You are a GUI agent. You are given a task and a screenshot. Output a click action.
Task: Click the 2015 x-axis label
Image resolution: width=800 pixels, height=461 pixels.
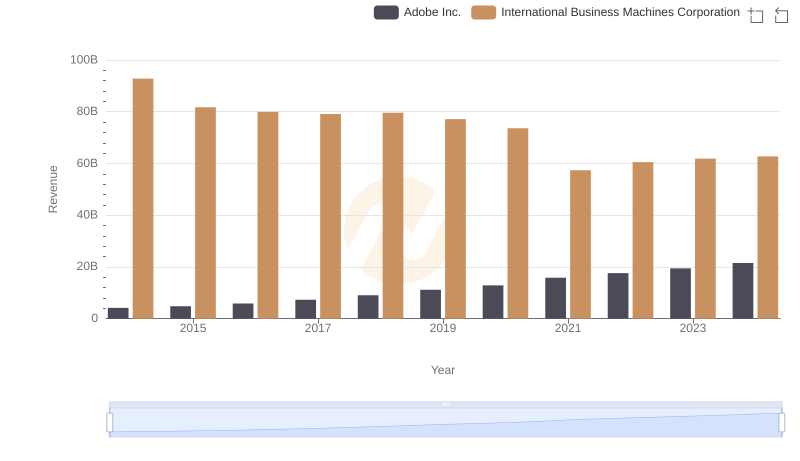coord(193,328)
